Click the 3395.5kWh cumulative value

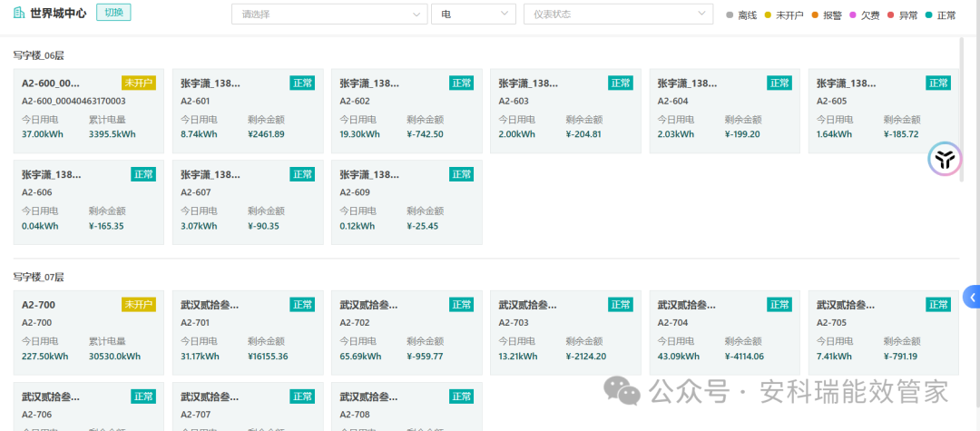(113, 134)
